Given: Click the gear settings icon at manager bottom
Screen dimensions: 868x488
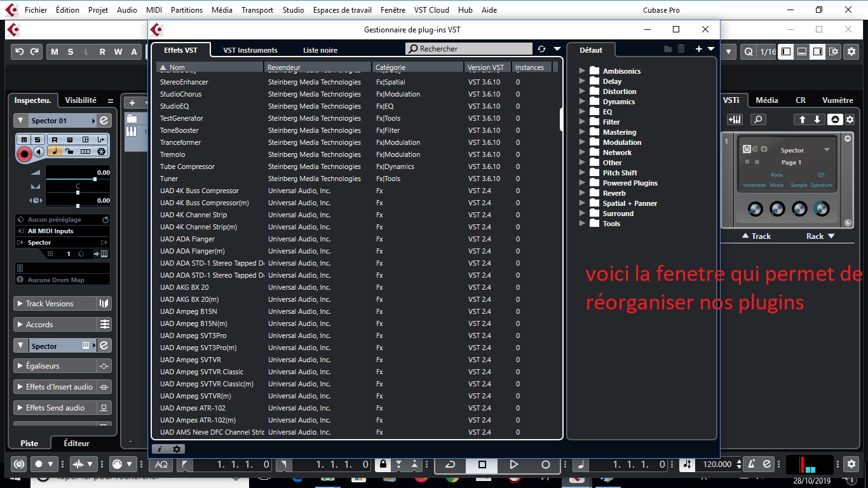Looking at the screenshot, I should coord(177,449).
